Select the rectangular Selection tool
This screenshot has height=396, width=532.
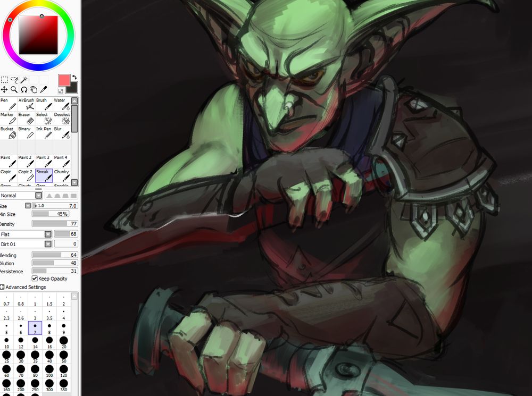(x=4, y=80)
